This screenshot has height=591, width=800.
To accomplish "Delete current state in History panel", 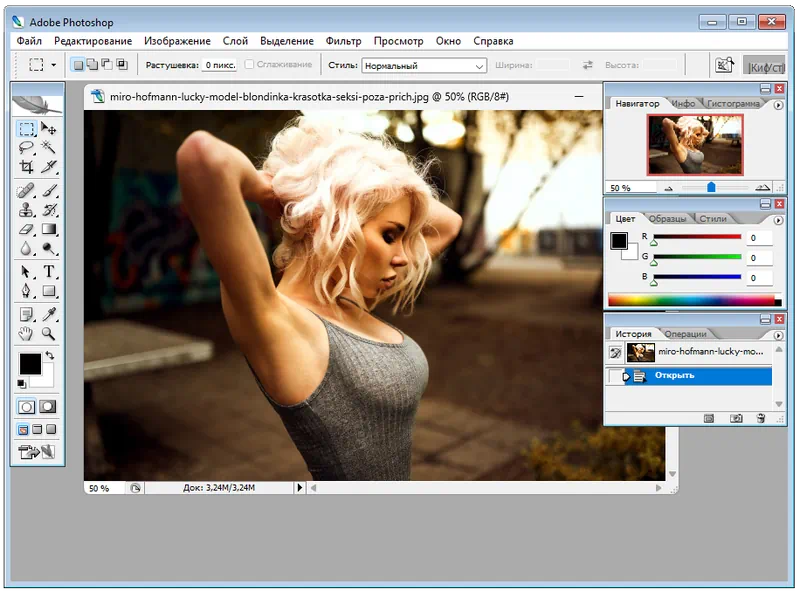I will (761, 418).
